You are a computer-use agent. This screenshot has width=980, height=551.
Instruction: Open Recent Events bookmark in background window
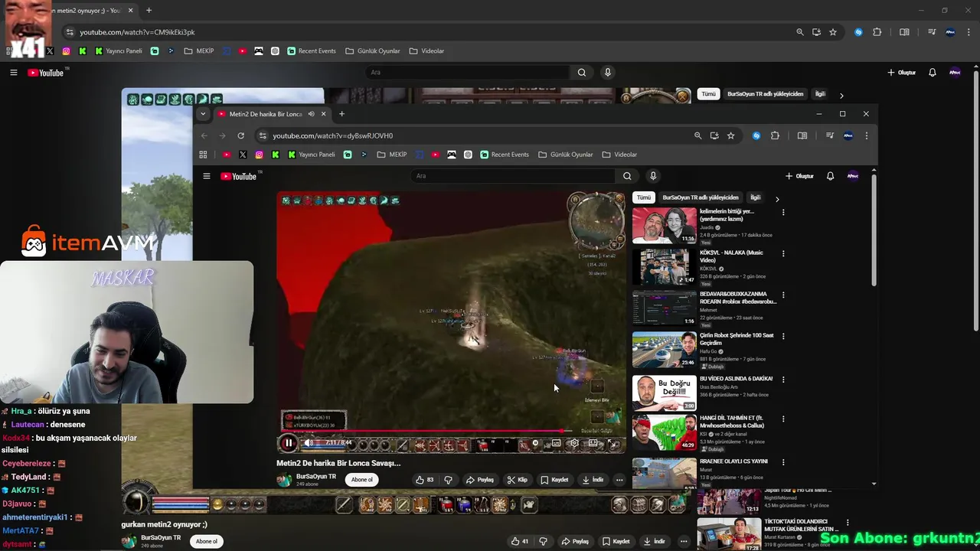coord(312,51)
